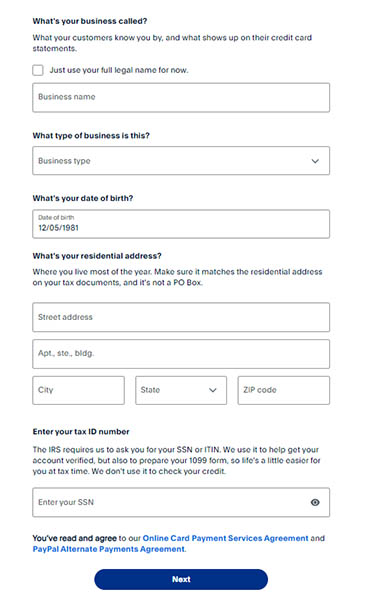This screenshot has height=600, width=366.
Task: Click the Next button
Action: pyautogui.click(x=181, y=579)
